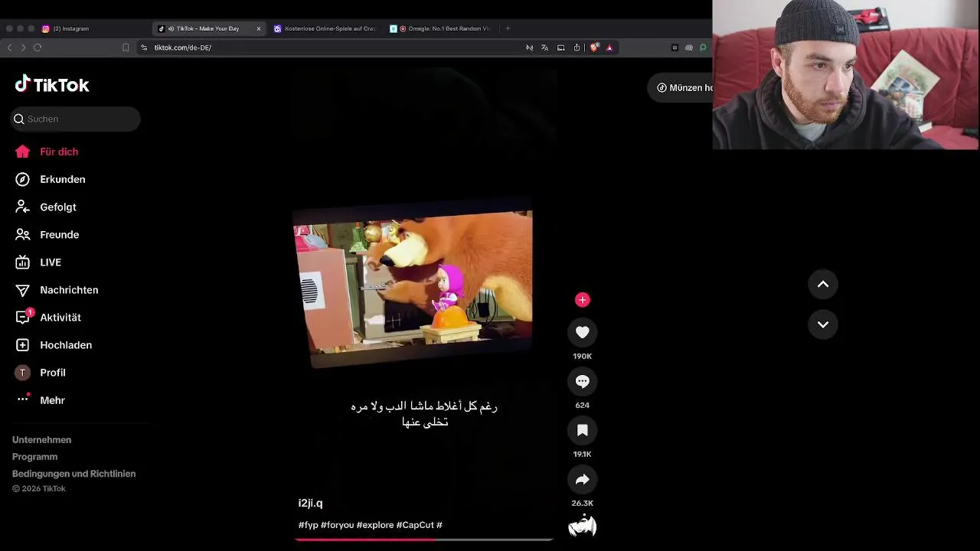
Task: Click the Brave Shields lion icon
Action: coord(594,47)
